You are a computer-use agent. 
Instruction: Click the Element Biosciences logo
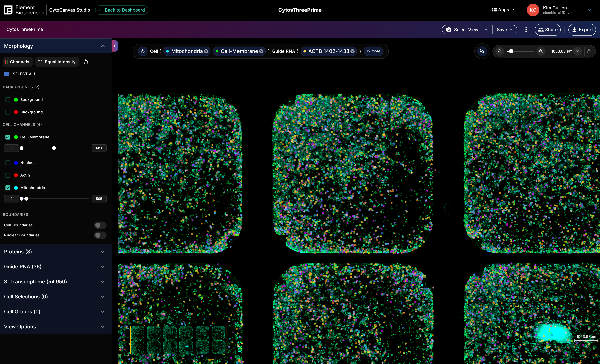[24, 10]
